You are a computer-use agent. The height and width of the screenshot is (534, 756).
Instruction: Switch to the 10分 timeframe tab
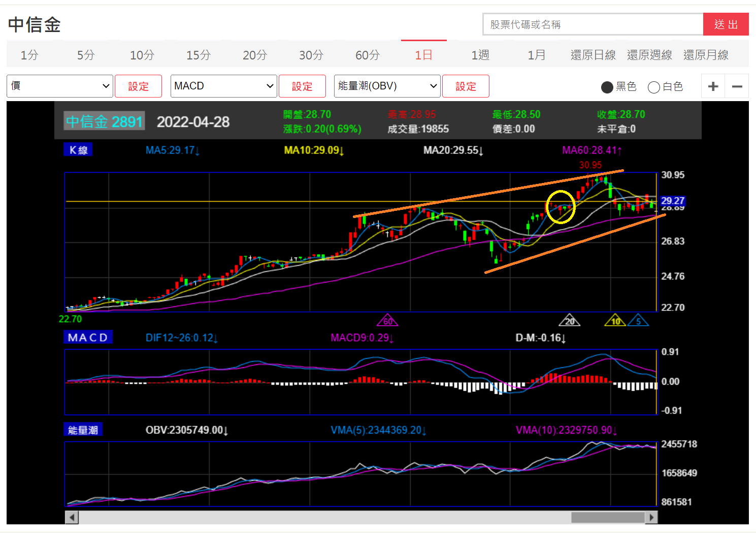(x=142, y=55)
